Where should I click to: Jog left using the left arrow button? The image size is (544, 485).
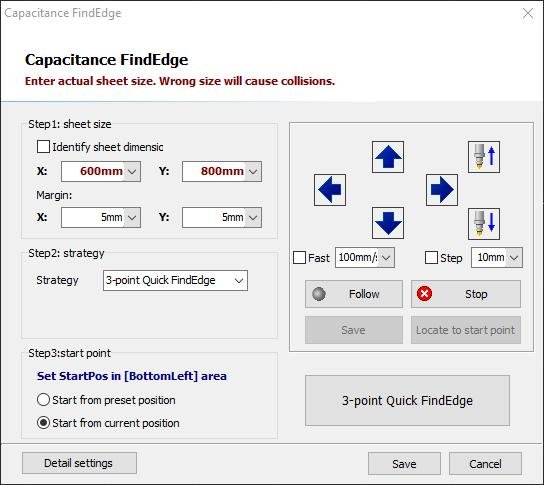[330, 190]
